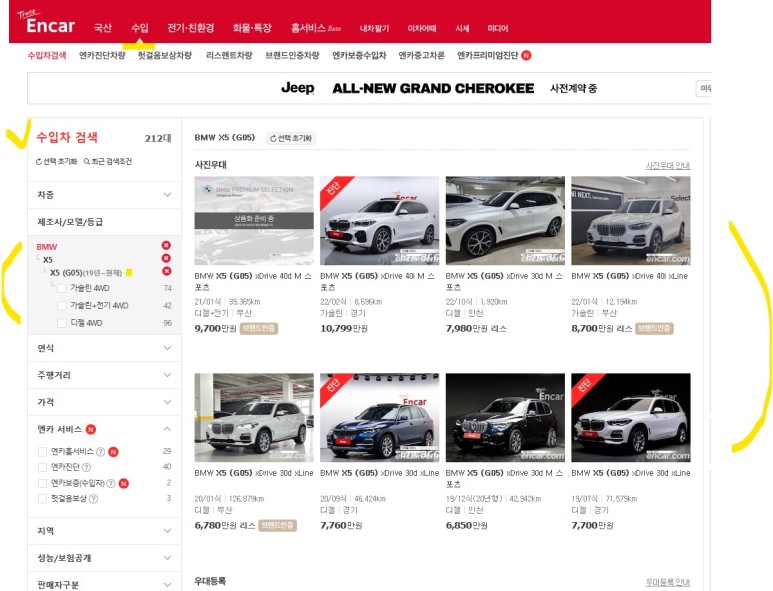This screenshot has width=773, height=591.
Task: Select the 엔카보증수입차 sub-tab
Action: click(x=359, y=55)
